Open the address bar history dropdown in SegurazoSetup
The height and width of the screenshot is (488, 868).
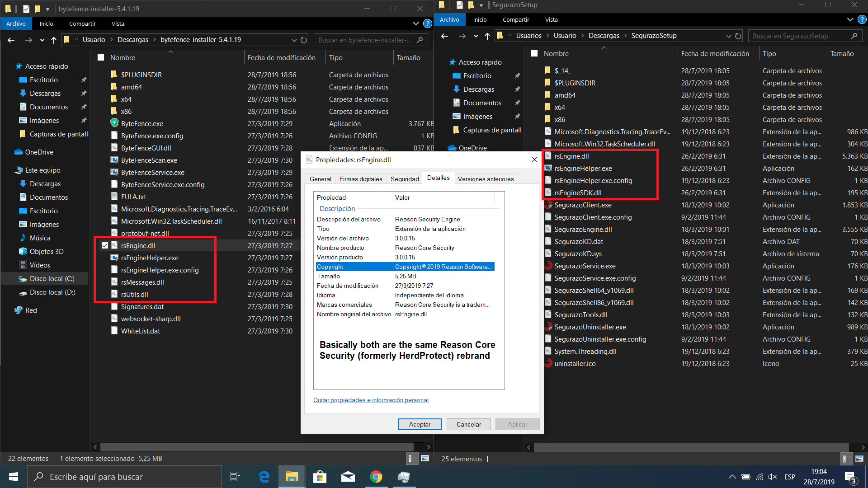click(728, 36)
